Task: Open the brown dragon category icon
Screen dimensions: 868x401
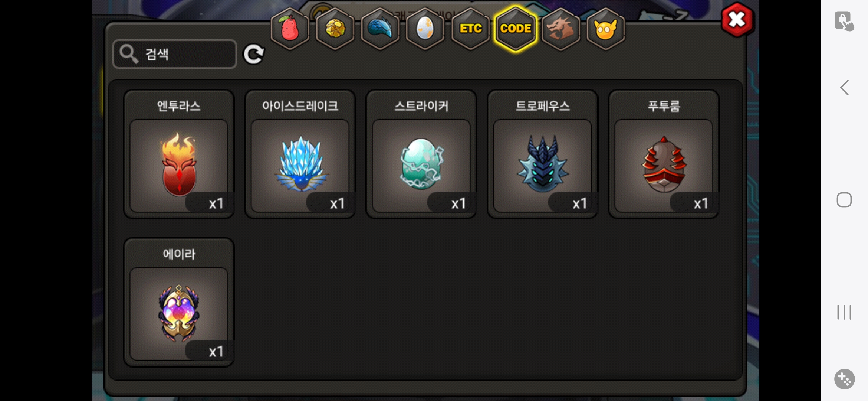Action: coord(561,29)
